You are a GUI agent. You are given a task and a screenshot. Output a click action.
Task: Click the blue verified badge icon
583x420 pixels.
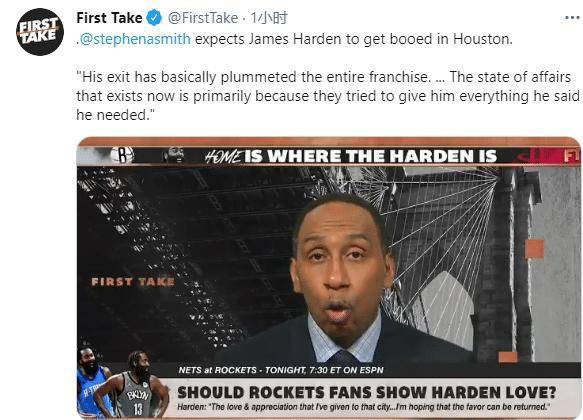pos(154,18)
